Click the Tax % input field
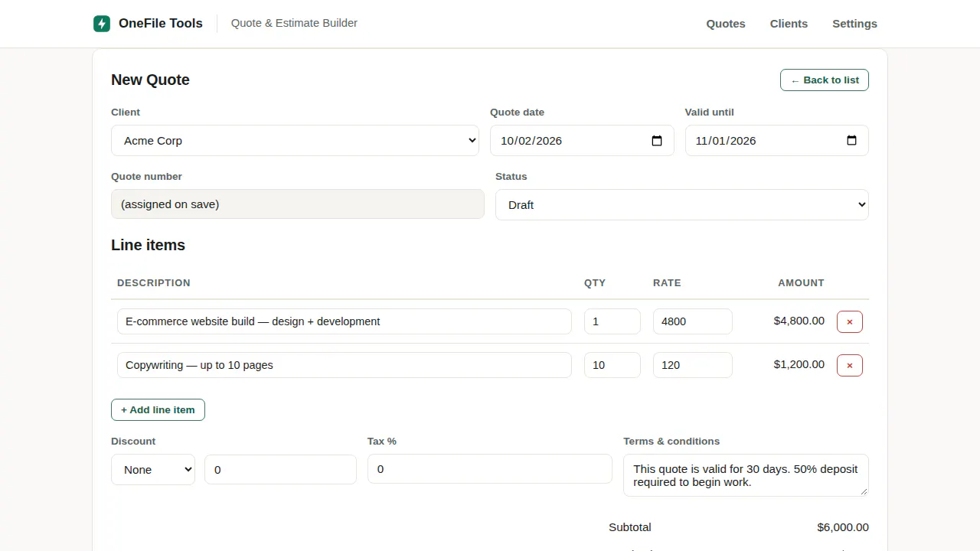The image size is (980, 551). pyautogui.click(x=490, y=469)
